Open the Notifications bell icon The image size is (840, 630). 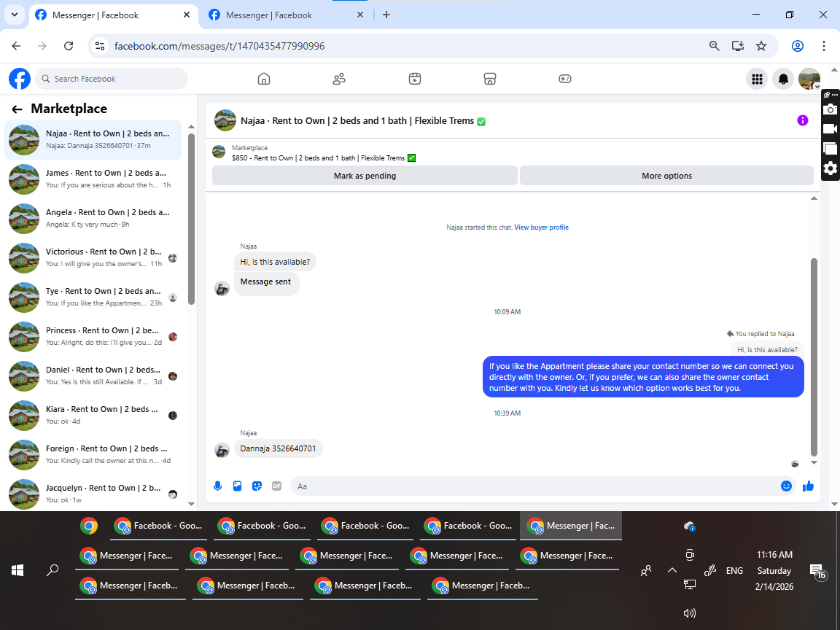click(x=783, y=79)
